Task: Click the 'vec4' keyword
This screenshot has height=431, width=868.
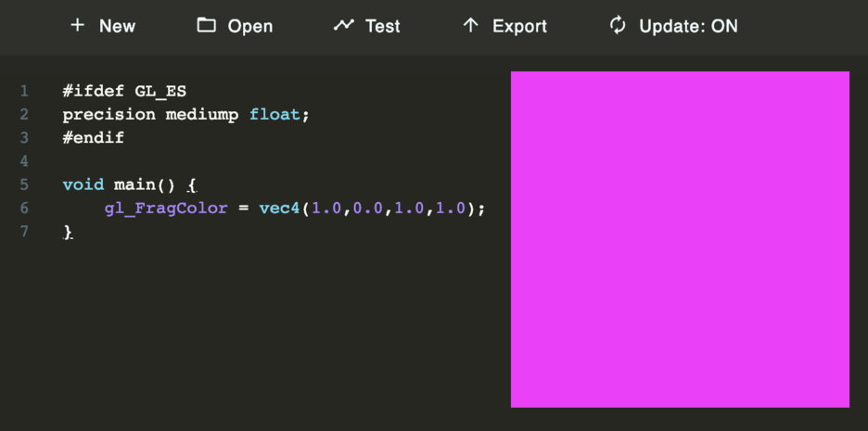Action: [x=279, y=208]
